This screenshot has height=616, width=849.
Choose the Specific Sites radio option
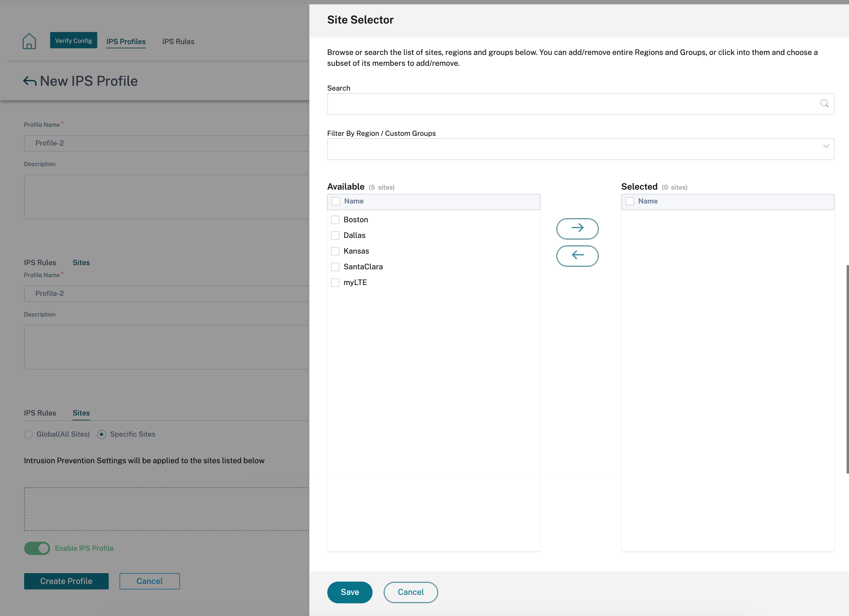[101, 435]
